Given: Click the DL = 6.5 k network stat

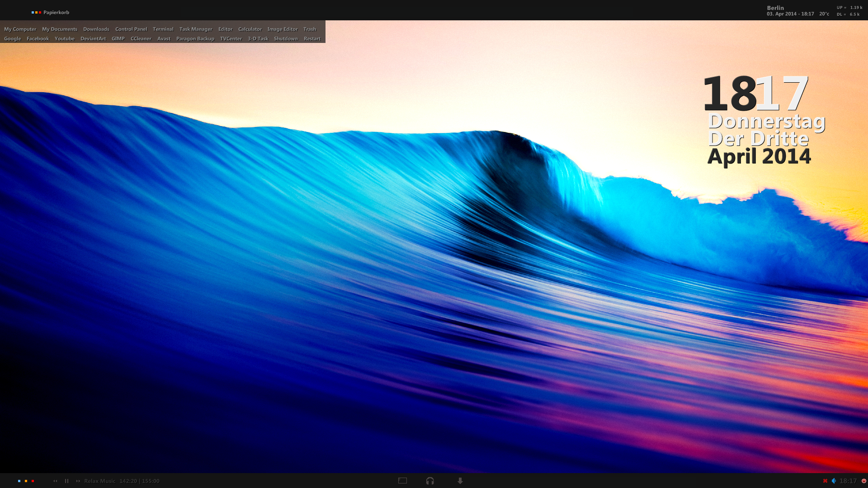Looking at the screenshot, I should click(848, 14).
